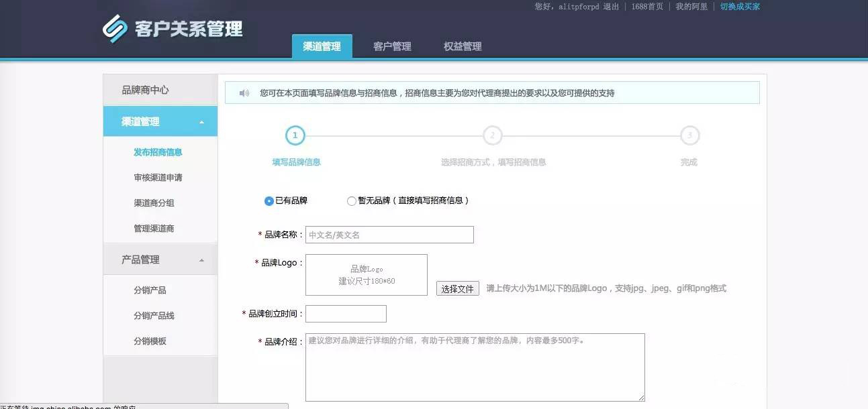Switch to the 渠道管理 top tab
Image resolution: width=868 pixels, height=409 pixels.
click(322, 46)
